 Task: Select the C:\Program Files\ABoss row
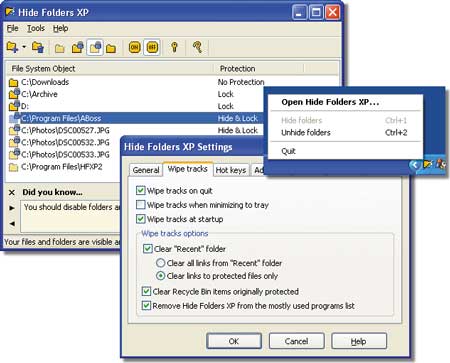[135, 118]
